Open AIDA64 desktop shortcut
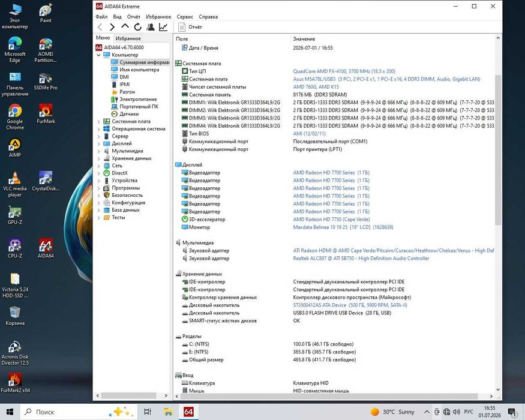The height and width of the screenshot is (420, 525). click(46, 248)
